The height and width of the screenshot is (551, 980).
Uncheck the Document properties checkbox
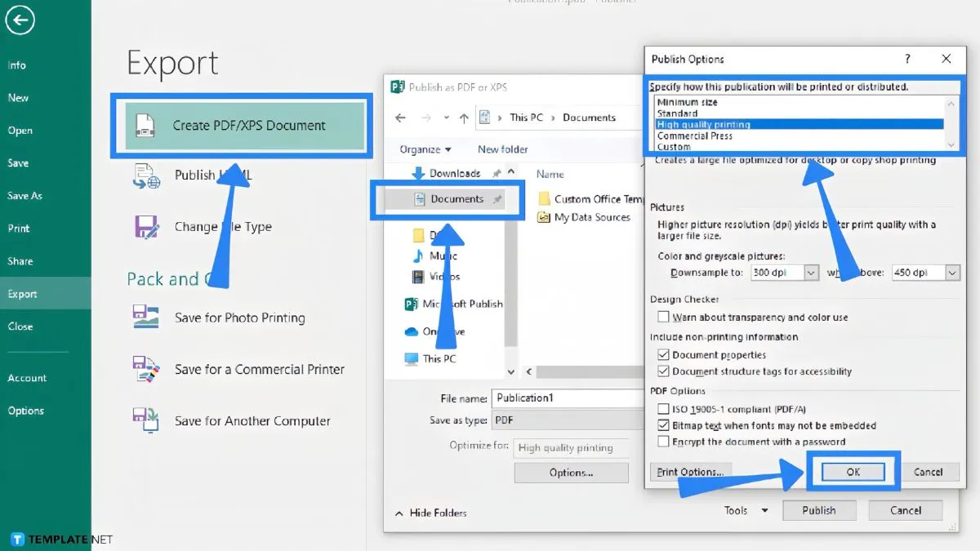663,355
